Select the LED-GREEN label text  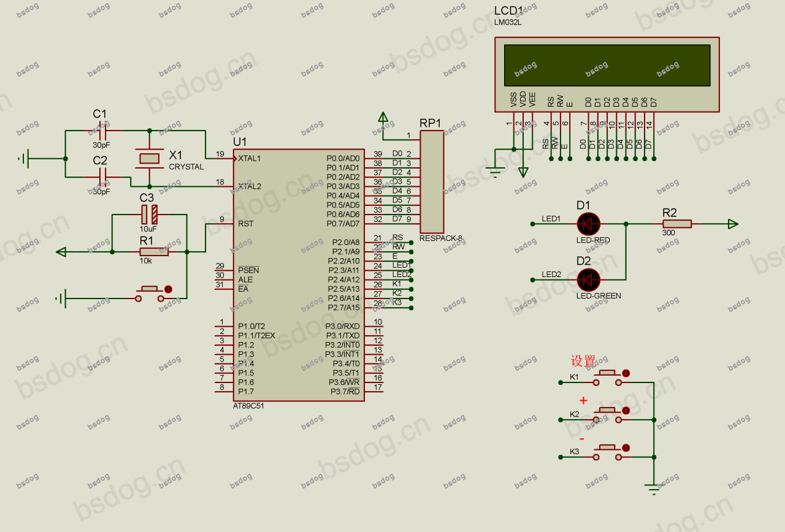(x=599, y=296)
